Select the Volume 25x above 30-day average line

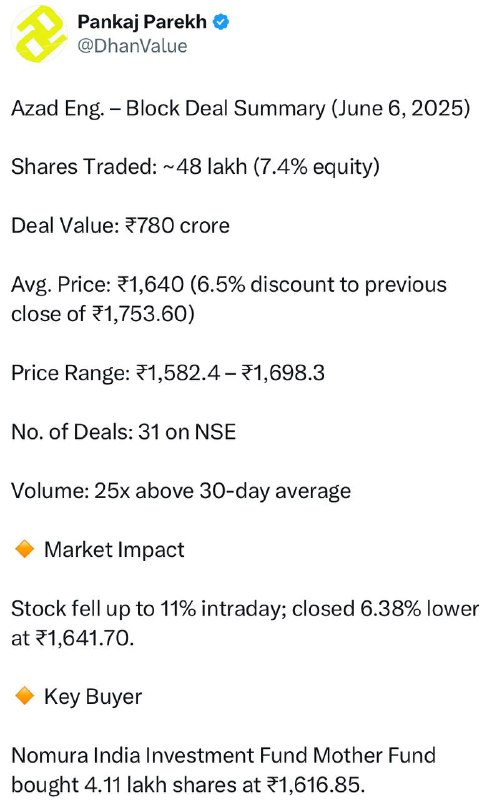[x=181, y=491]
